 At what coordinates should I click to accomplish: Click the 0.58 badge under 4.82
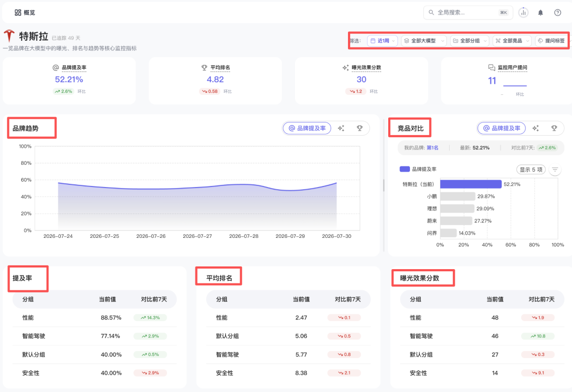click(x=210, y=91)
